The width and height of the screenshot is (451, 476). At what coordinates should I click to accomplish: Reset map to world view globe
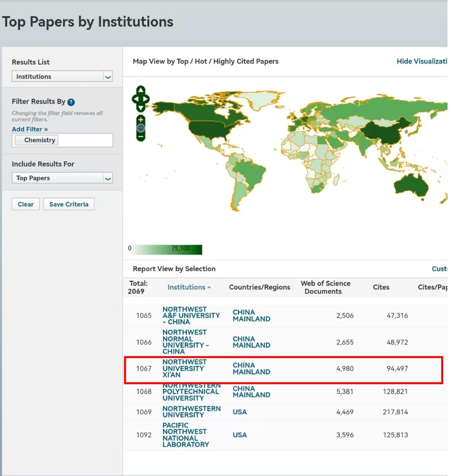141,128
